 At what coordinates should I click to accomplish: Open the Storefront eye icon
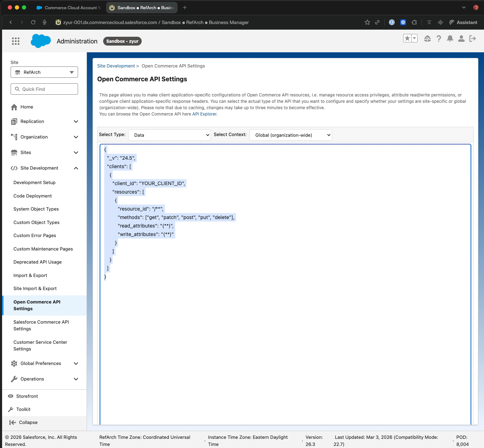coord(11,396)
